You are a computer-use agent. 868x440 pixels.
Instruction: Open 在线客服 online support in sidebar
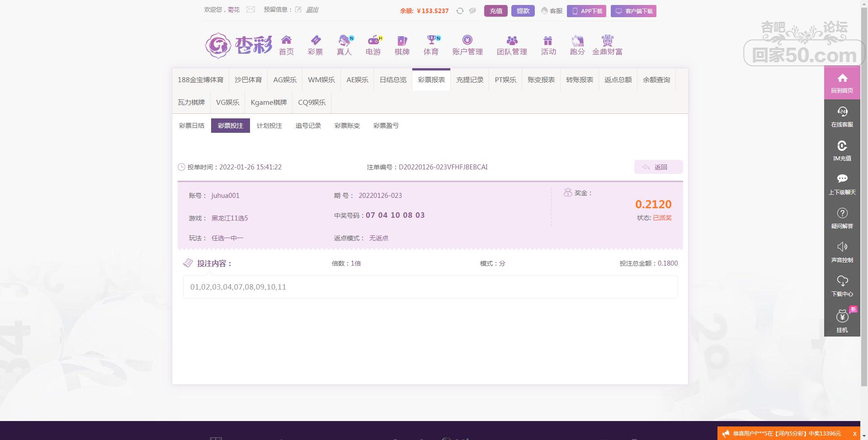point(842,117)
